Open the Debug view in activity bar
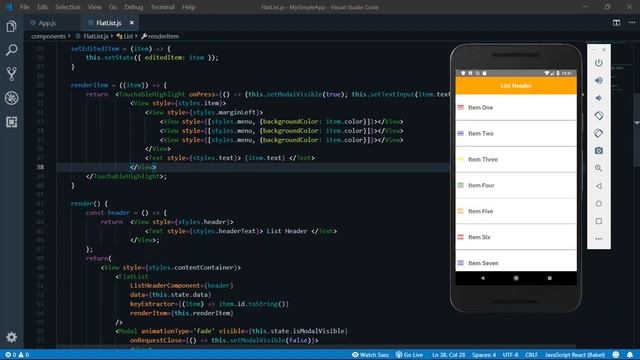Viewport: 640px width, 360px height. (x=11, y=98)
